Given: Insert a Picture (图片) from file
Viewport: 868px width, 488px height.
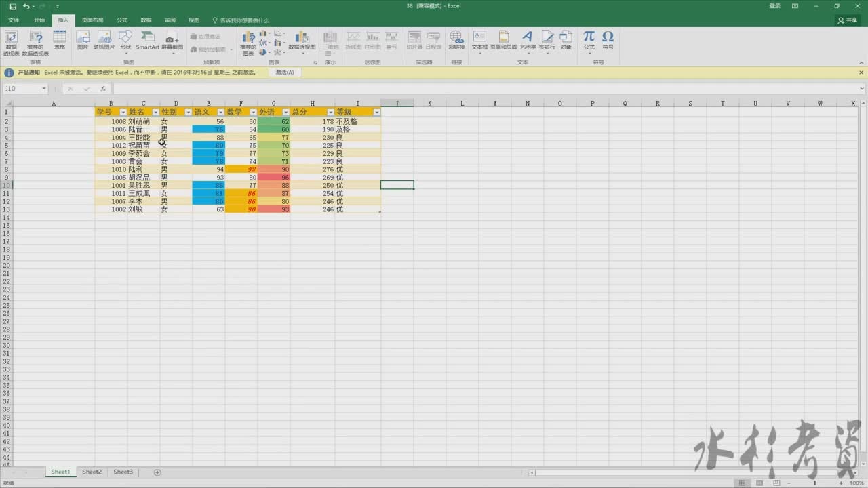Looking at the screenshot, I should click(x=83, y=41).
